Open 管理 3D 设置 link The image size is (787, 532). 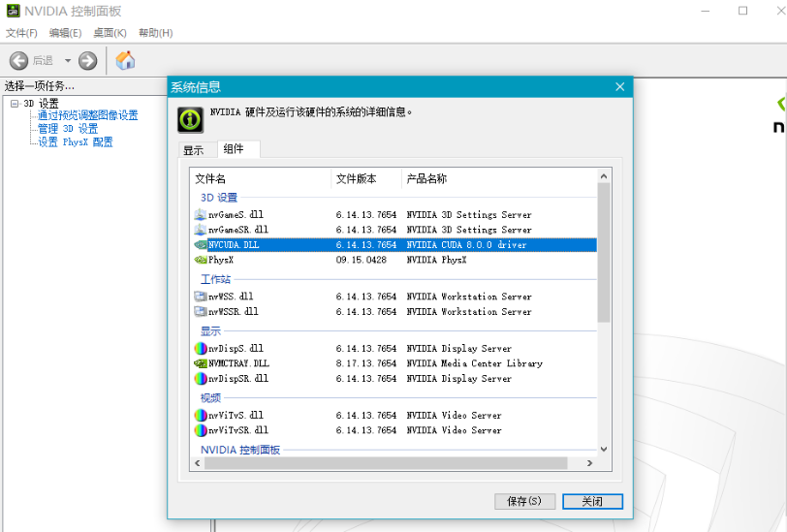[x=68, y=129]
